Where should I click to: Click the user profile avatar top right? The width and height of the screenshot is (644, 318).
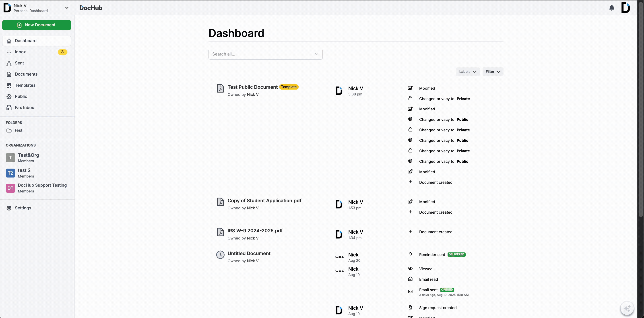[x=625, y=8]
